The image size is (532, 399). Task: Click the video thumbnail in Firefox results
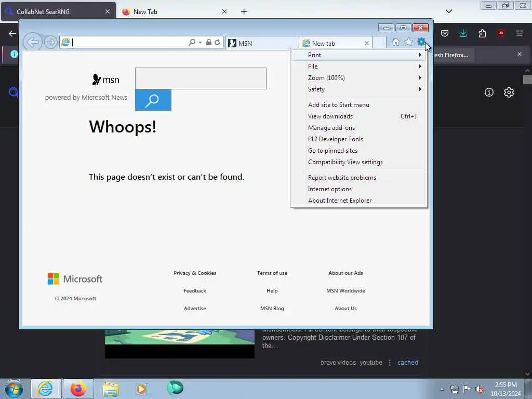click(179, 343)
